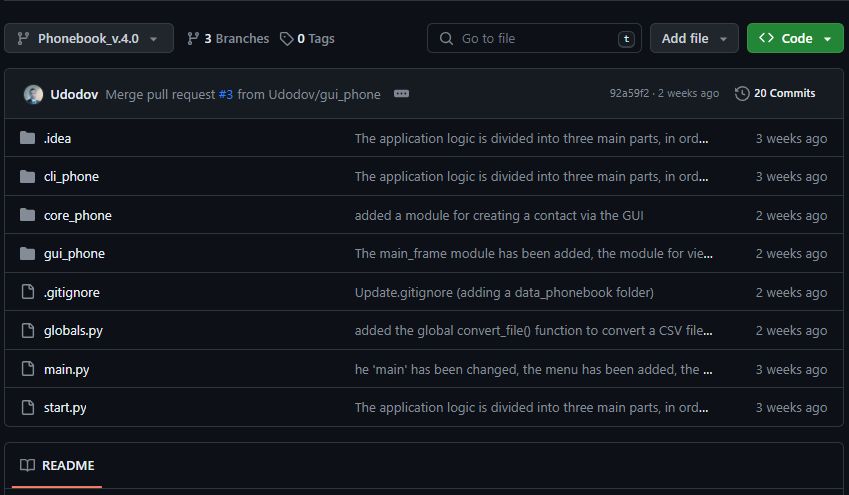The image size is (849, 495).
Task: Click the branch icon in branch selector
Action: coord(23,38)
